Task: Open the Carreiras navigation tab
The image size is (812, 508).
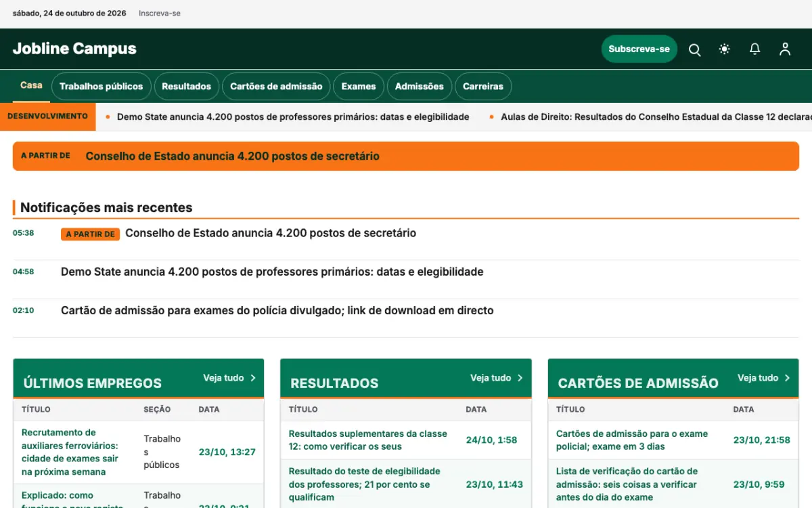Action: coord(483,87)
